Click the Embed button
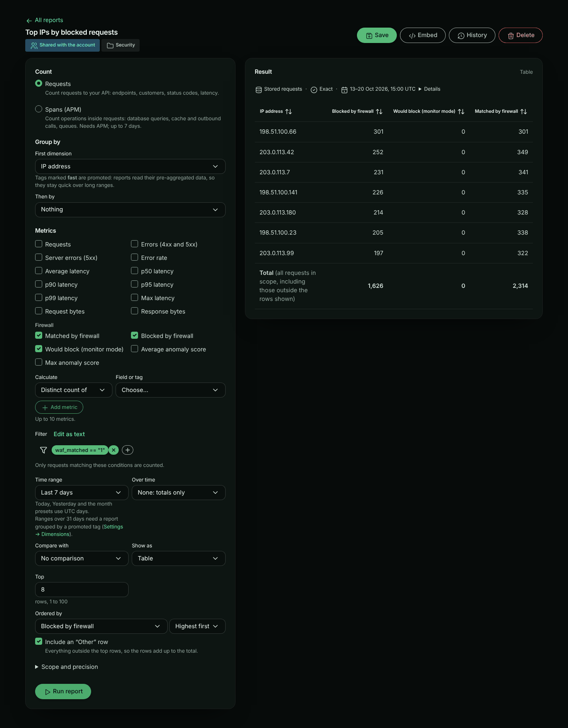568x728 pixels. point(423,35)
